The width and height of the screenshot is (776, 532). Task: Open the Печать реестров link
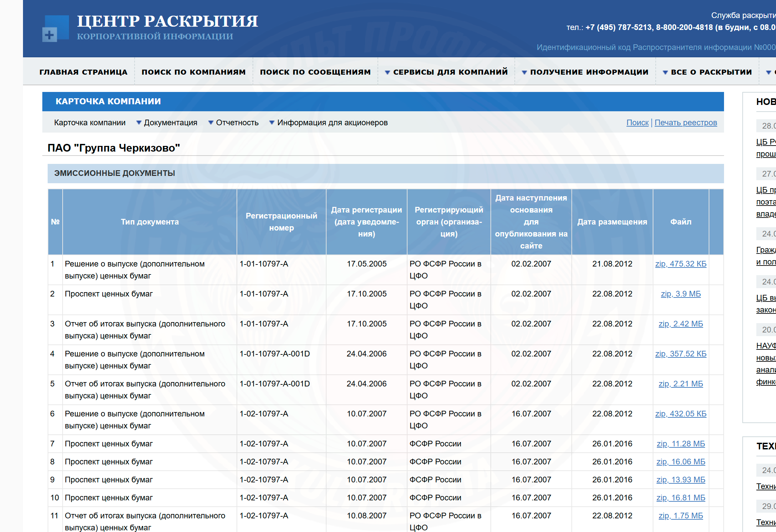686,123
